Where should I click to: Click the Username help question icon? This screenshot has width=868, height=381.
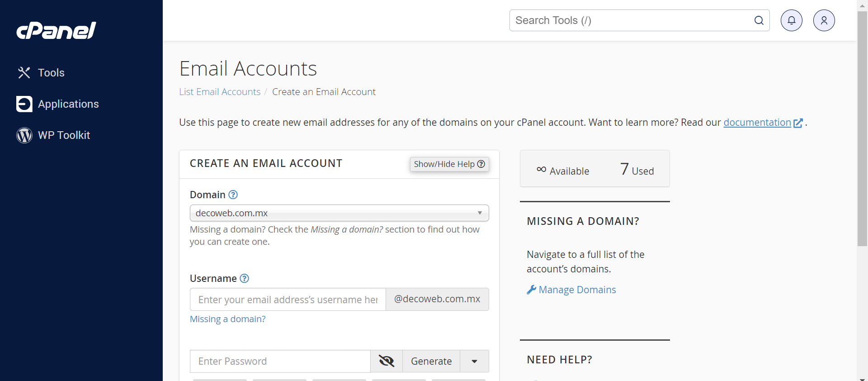(244, 278)
